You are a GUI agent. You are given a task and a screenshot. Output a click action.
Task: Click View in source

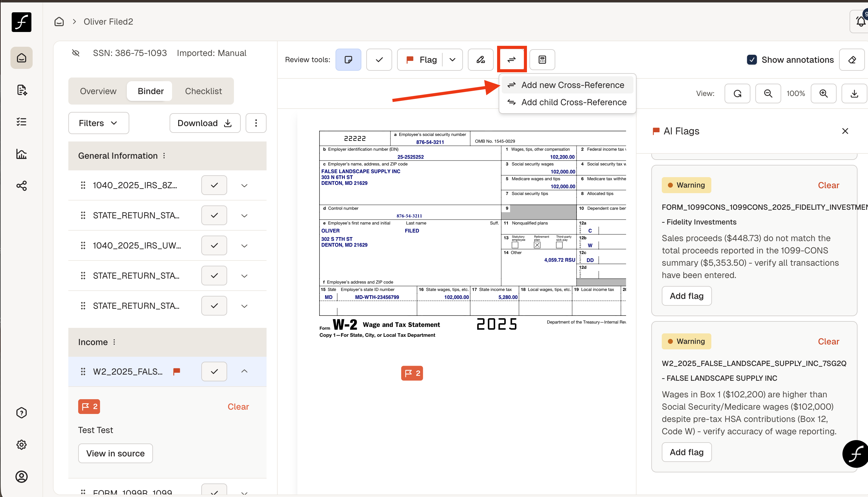coord(115,453)
